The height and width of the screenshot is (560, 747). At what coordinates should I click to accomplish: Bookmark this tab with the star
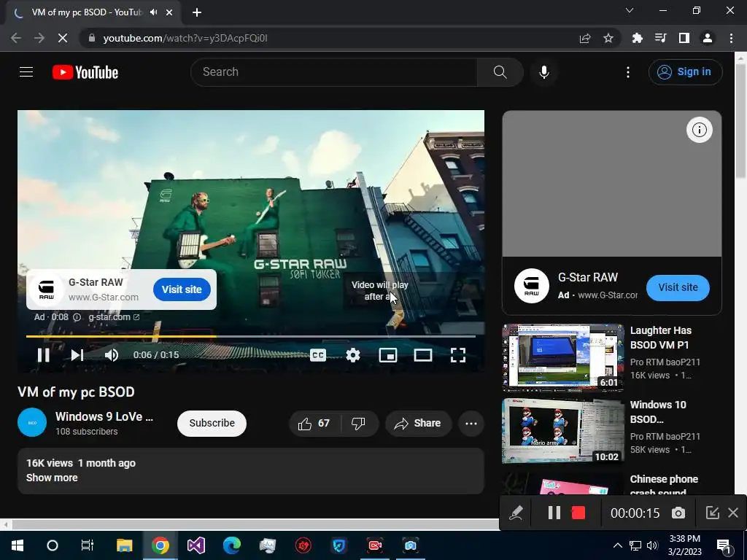(608, 38)
